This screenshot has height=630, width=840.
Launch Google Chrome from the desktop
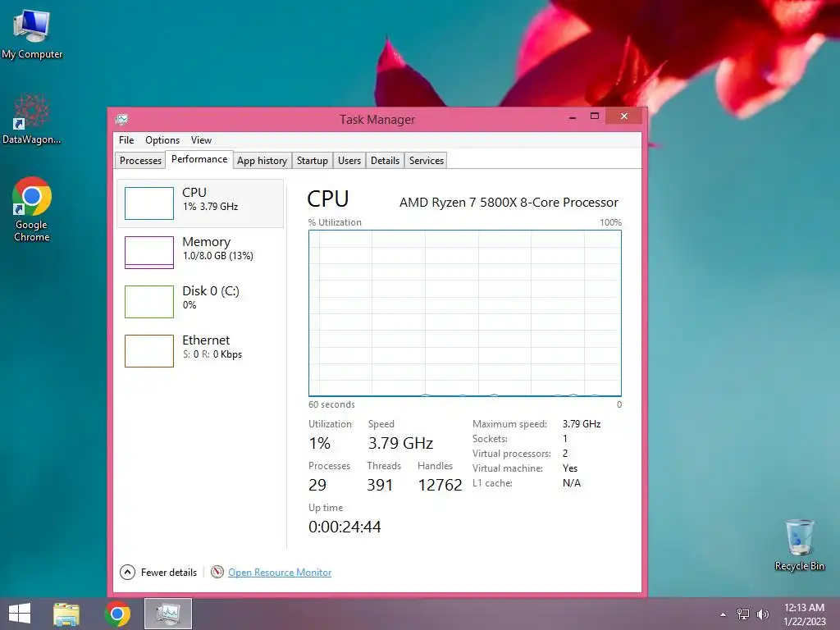32,209
